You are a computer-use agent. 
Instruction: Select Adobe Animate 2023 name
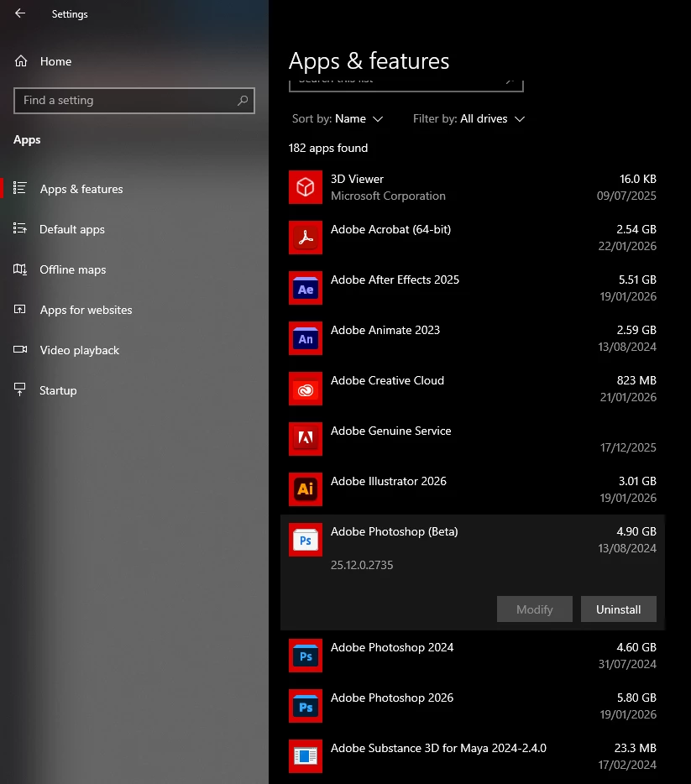point(385,330)
